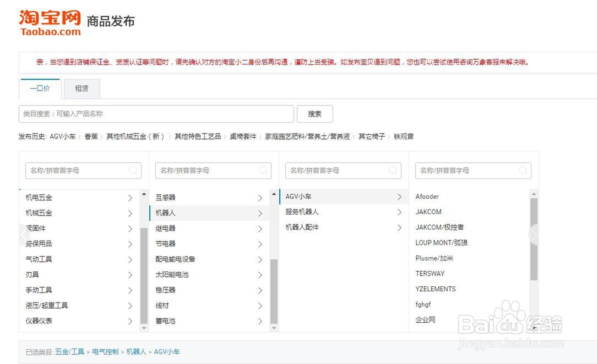The height and width of the screenshot is (364, 597).
Task: Click the left panel navigation arrow
Action: click(x=23, y=235)
